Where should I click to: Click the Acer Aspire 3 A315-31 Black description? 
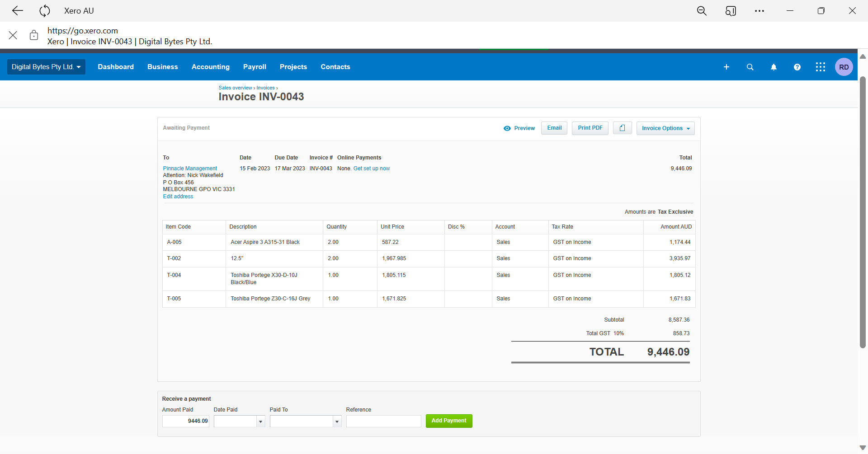click(265, 243)
